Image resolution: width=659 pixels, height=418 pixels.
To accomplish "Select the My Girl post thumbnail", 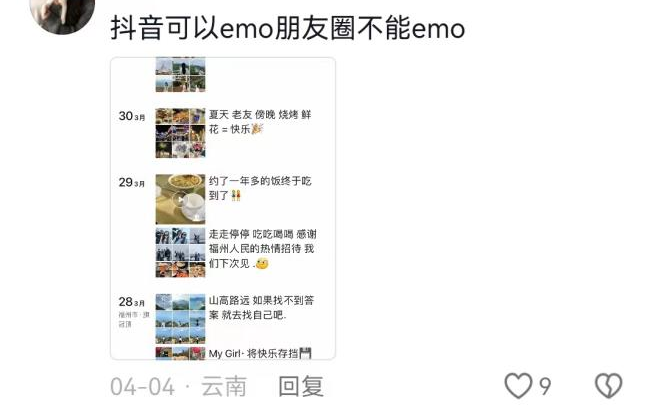I will pyautogui.click(x=180, y=353).
